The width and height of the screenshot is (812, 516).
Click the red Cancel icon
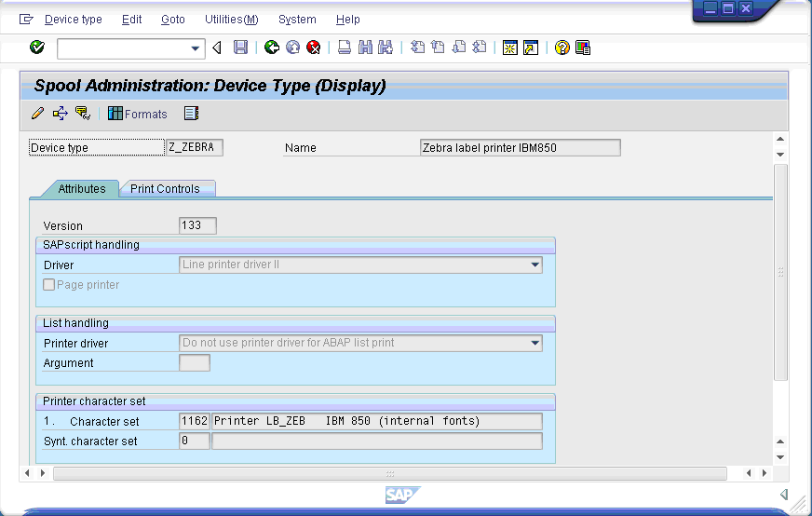click(314, 48)
